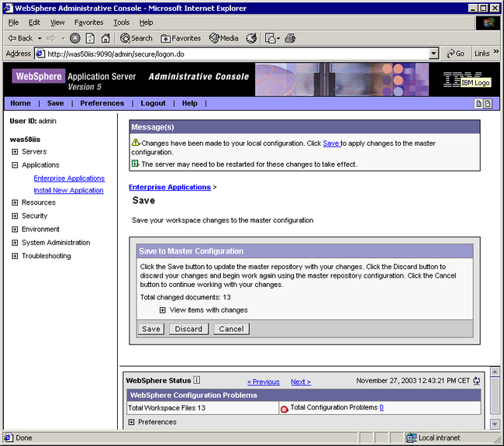
Task: Click Enterprise Applications breadcrumb link
Action: pos(170,187)
